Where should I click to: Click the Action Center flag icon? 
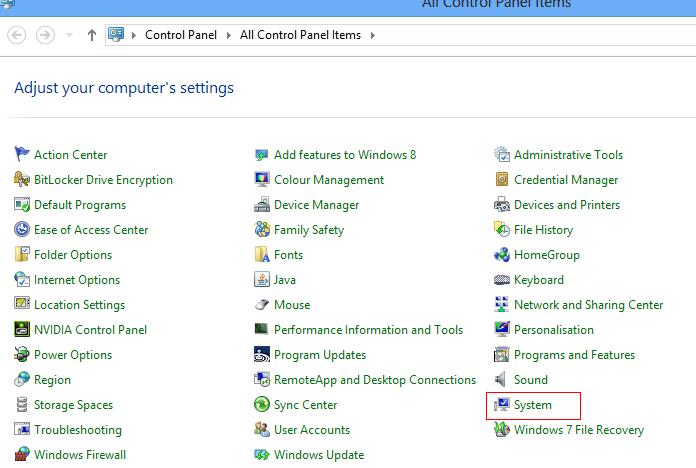click(21, 154)
